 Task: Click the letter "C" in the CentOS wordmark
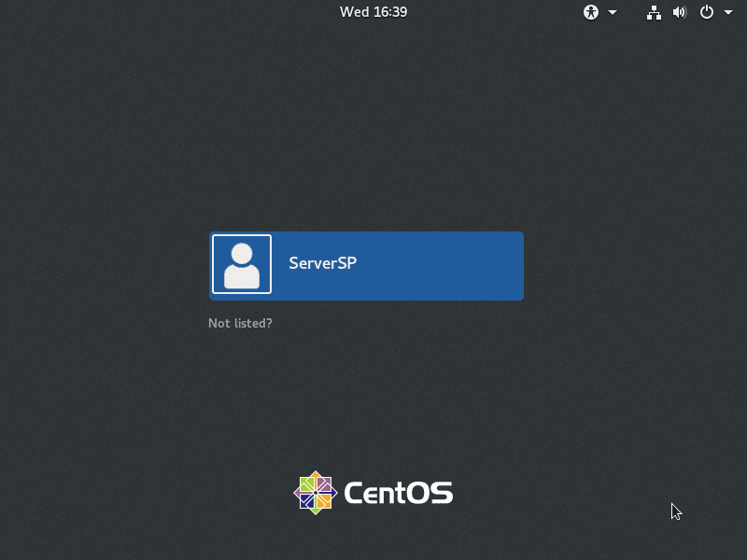point(354,492)
